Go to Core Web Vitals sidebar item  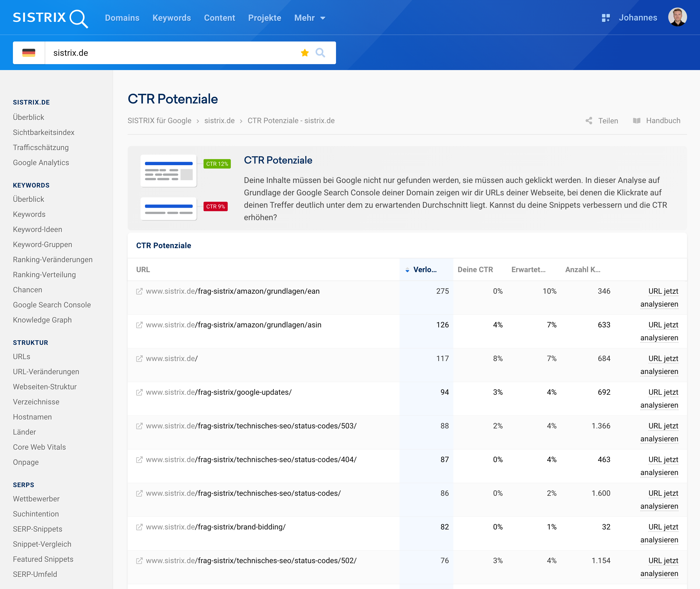pos(39,447)
